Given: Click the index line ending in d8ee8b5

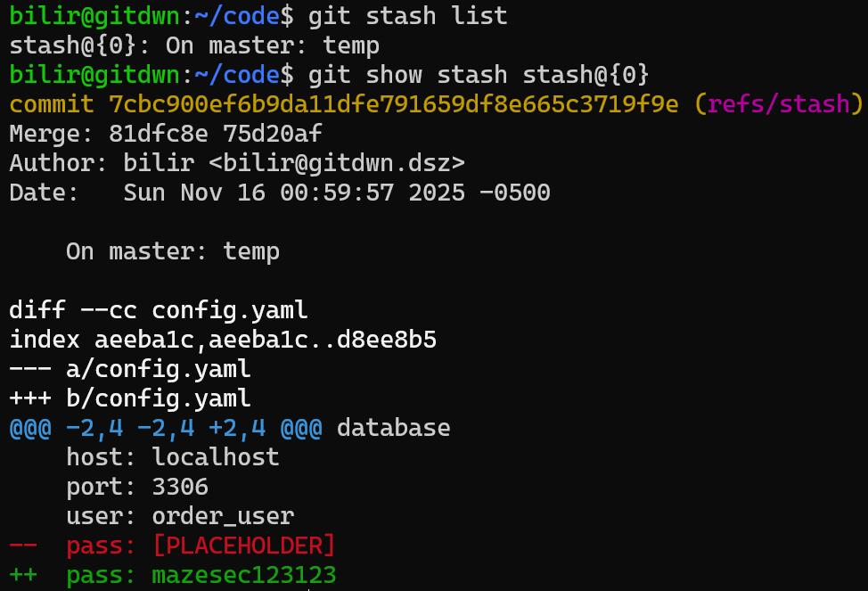Looking at the screenshot, I should (x=223, y=340).
